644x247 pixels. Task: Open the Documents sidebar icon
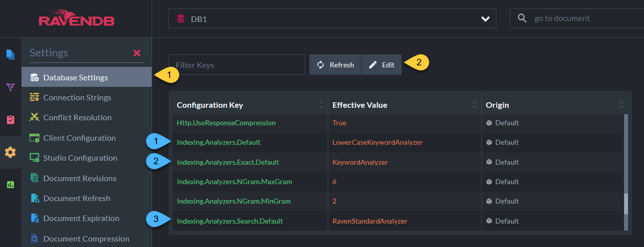[x=10, y=54]
